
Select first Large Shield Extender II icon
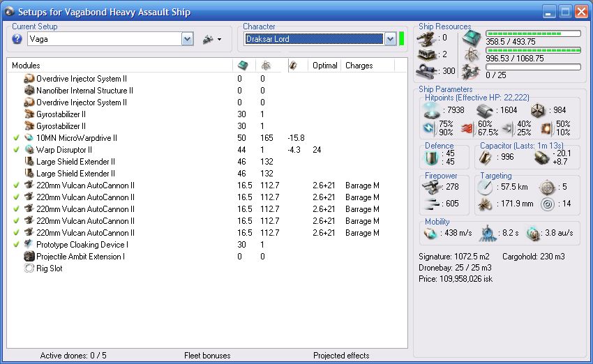click(29, 162)
